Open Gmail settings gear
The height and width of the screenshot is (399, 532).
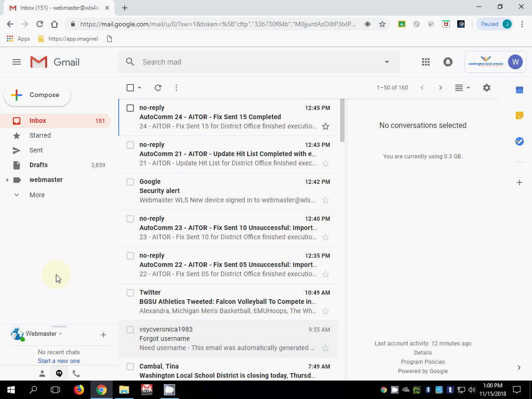pos(486,87)
